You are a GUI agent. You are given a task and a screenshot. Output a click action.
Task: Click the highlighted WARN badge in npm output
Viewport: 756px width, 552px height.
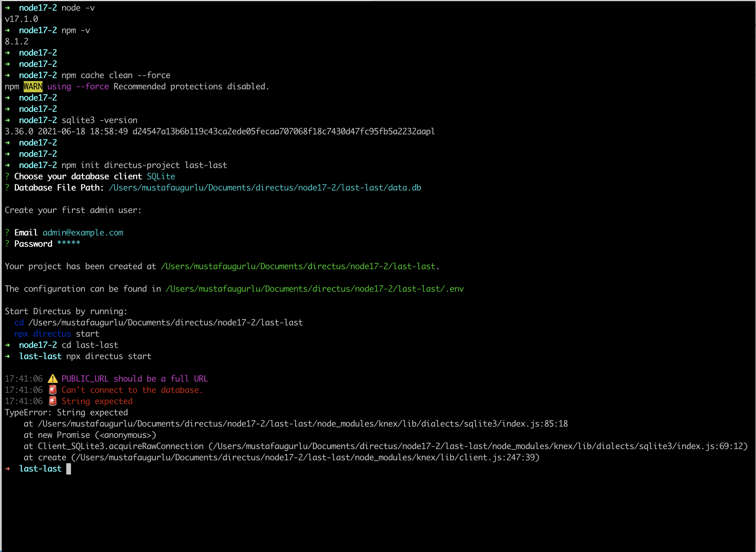point(33,86)
